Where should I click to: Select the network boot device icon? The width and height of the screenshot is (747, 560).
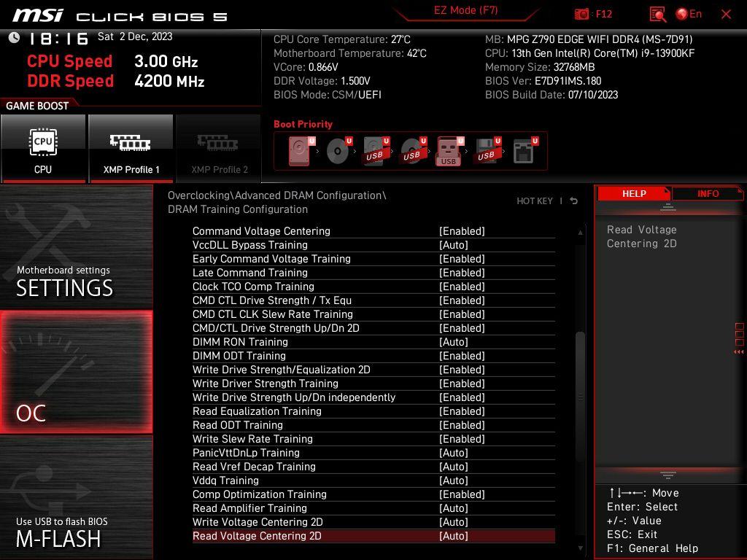coord(525,151)
